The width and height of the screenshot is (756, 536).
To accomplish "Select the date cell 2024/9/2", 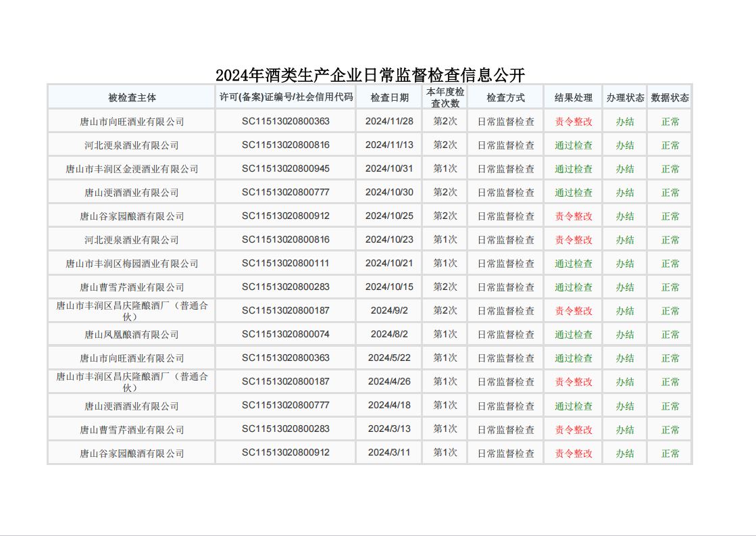I will [389, 310].
